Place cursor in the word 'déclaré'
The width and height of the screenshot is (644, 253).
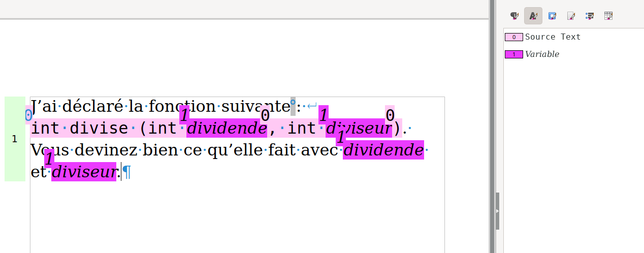coord(92,107)
